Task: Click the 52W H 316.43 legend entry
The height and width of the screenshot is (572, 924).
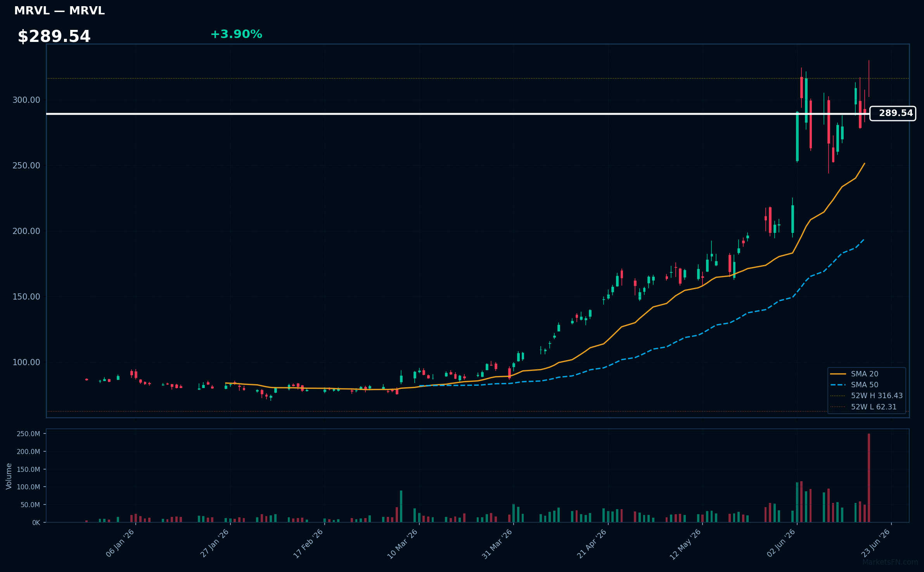Action: click(866, 395)
